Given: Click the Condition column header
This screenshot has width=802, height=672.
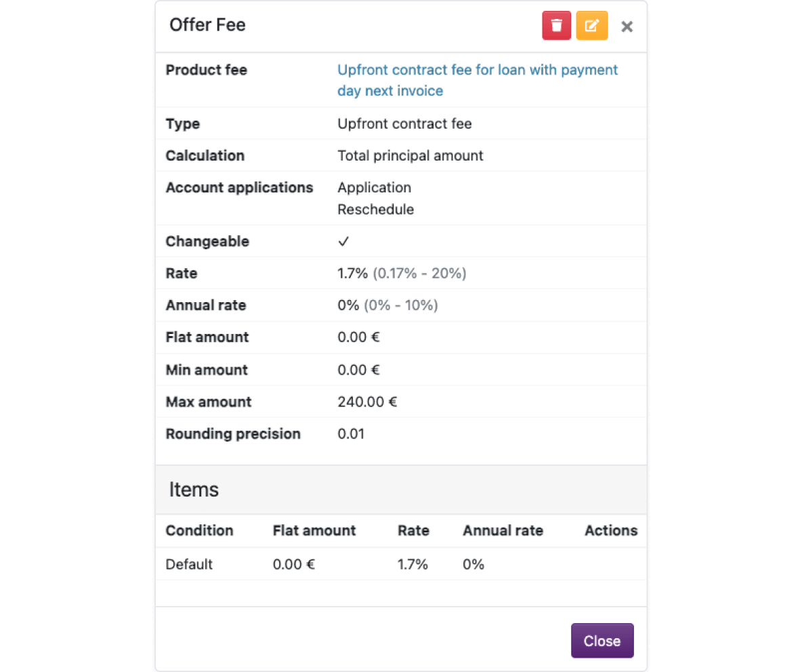Looking at the screenshot, I should click(199, 530).
